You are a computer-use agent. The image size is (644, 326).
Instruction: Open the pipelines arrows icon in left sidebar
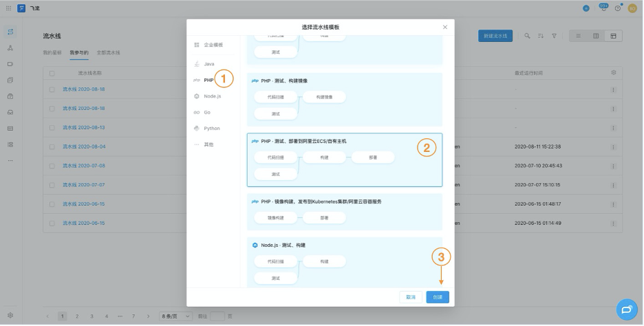[x=10, y=32]
